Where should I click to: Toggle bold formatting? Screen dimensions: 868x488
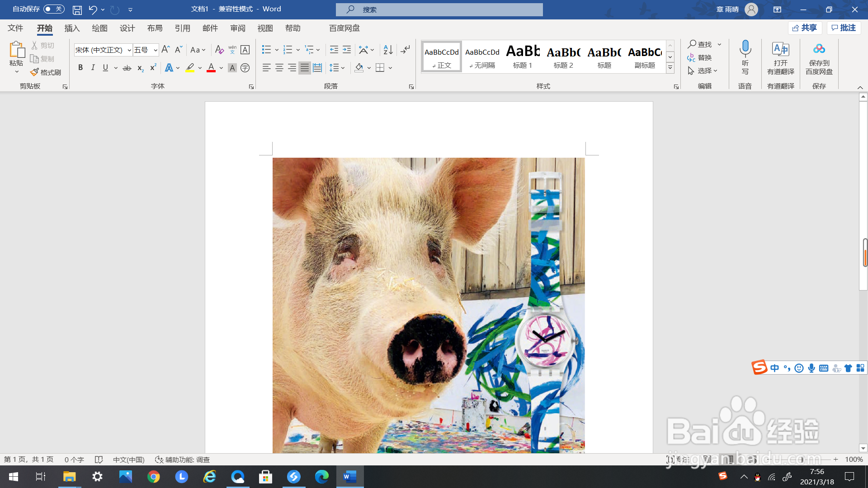pos(80,68)
